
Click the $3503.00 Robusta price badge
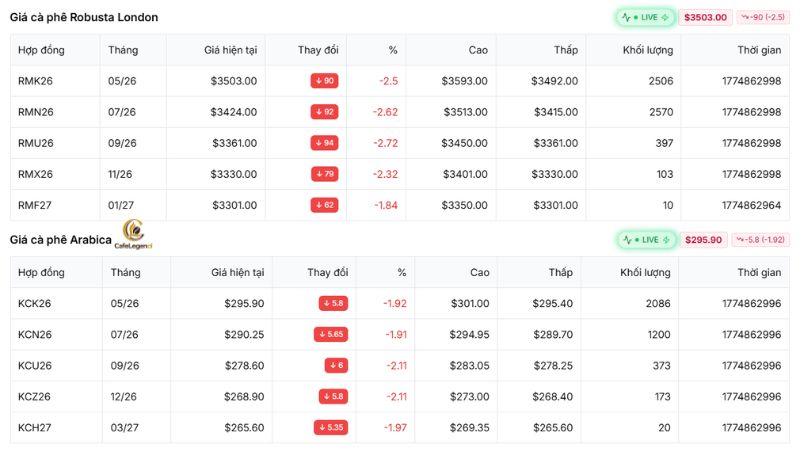pos(706,17)
